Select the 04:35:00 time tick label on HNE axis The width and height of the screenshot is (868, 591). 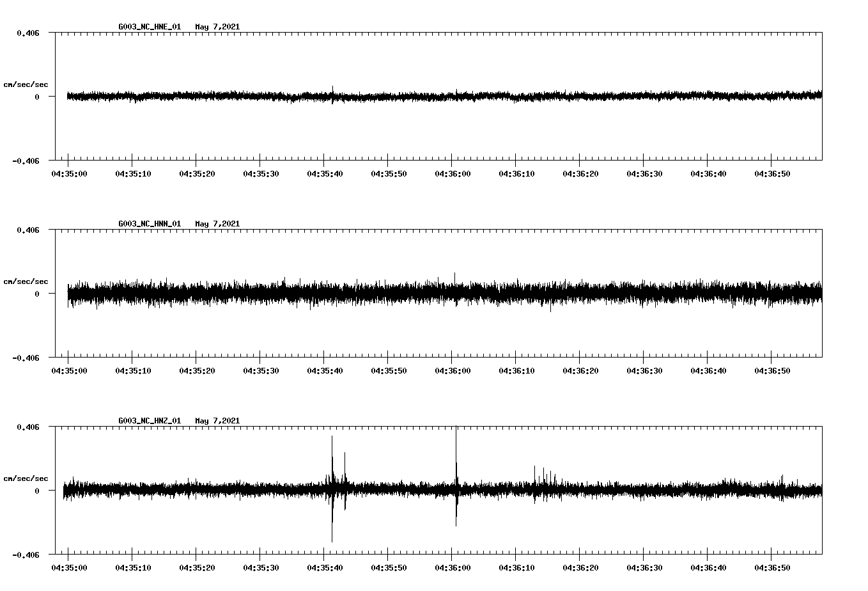coord(68,173)
